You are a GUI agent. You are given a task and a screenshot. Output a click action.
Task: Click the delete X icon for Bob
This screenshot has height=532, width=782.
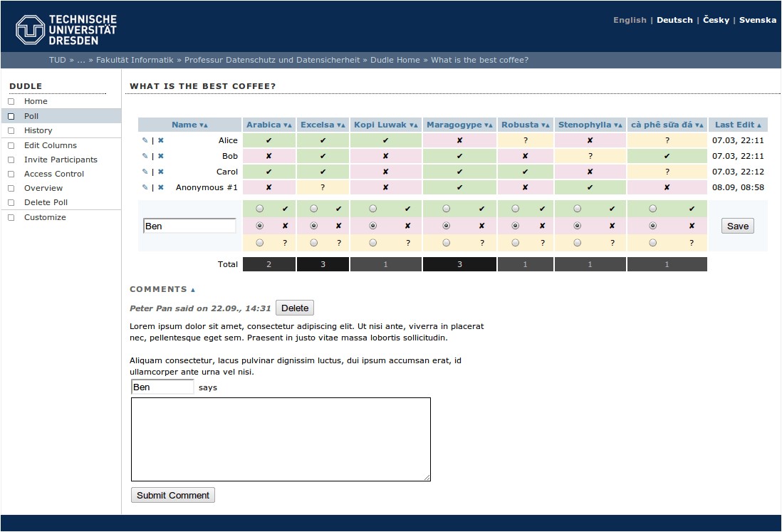[x=161, y=156]
